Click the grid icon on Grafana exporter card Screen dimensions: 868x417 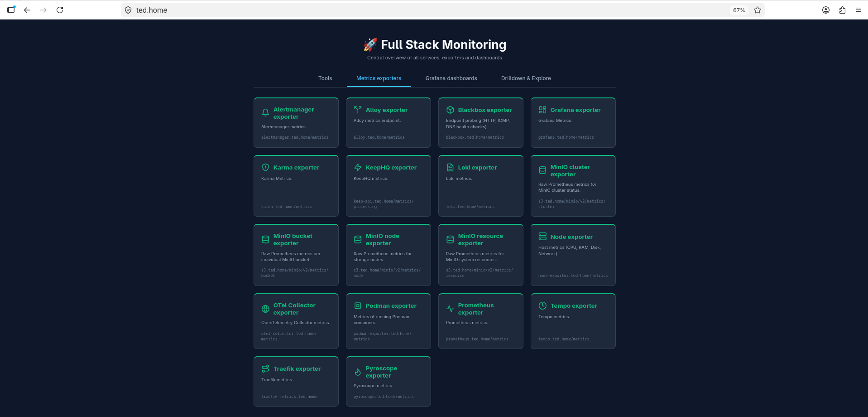point(542,110)
